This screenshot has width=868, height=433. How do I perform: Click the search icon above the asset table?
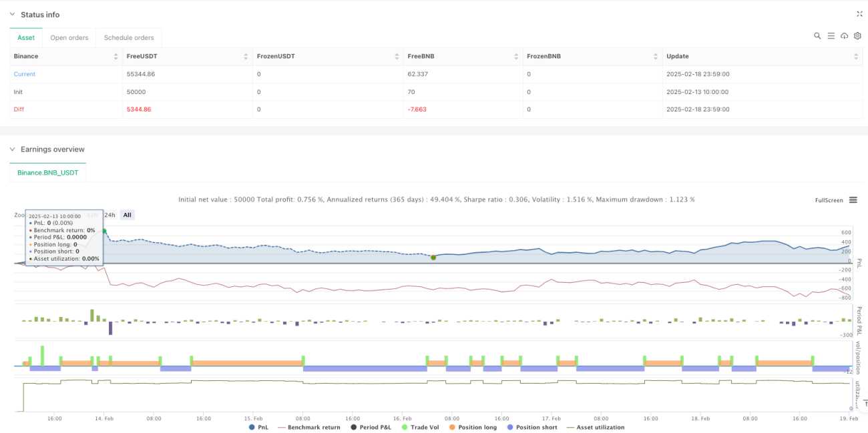click(817, 36)
